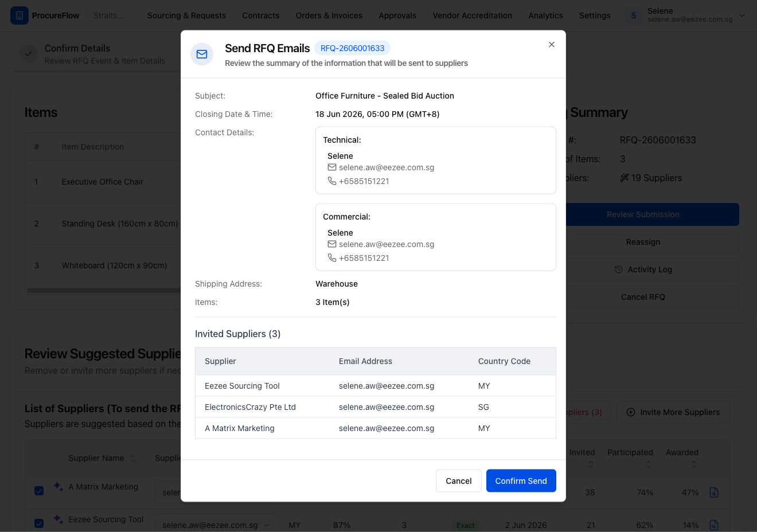Open document icon in Eezee Sourcing Tool row
757x532 pixels.
[714, 525]
